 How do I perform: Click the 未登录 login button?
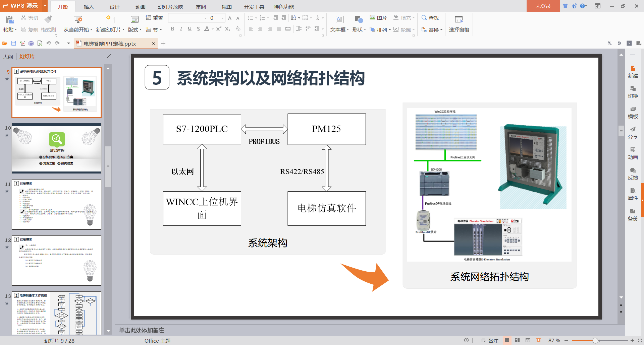pos(543,6)
